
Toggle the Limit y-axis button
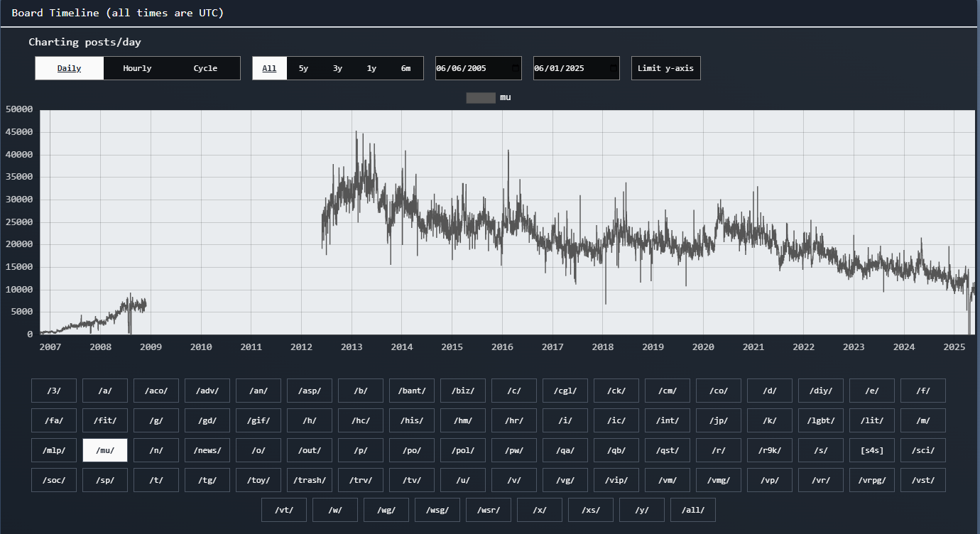(666, 68)
